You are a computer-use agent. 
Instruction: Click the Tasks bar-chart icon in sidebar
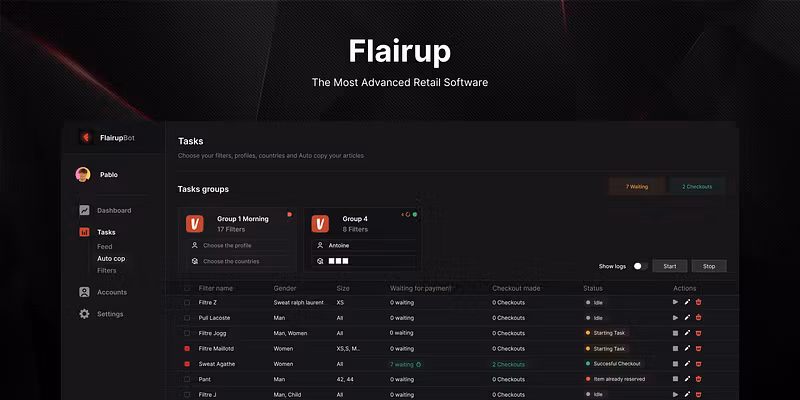point(84,232)
